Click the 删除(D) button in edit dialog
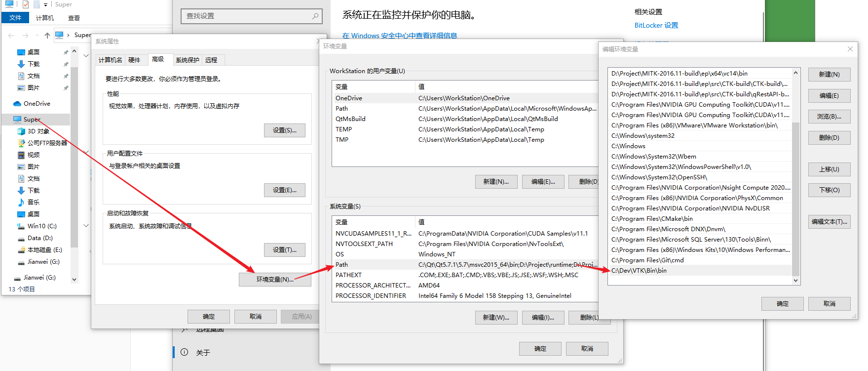 (x=829, y=138)
